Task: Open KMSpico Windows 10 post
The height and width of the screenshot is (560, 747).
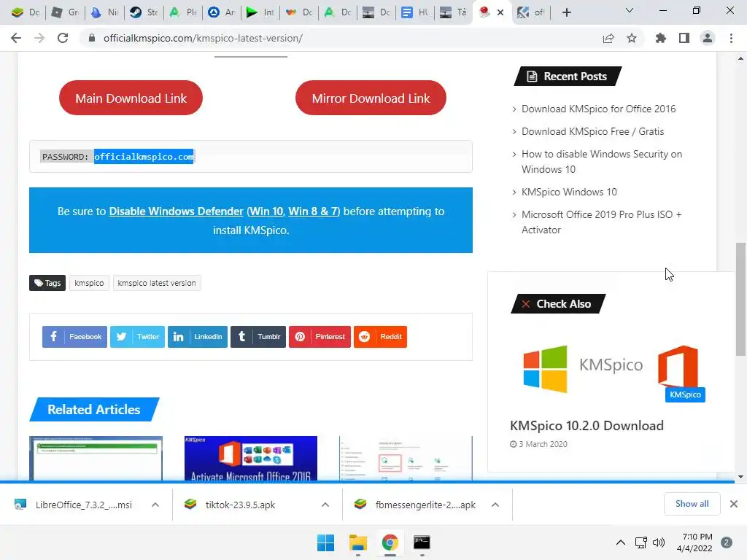Action: coord(569,192)
